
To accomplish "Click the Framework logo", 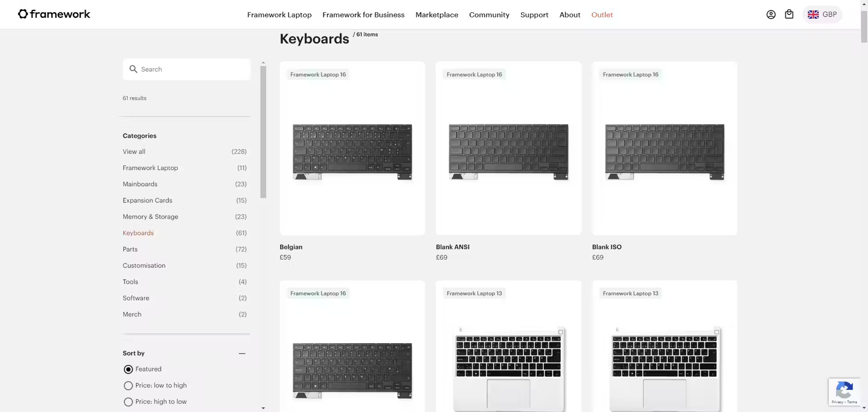I will click(x=54, y=14).
